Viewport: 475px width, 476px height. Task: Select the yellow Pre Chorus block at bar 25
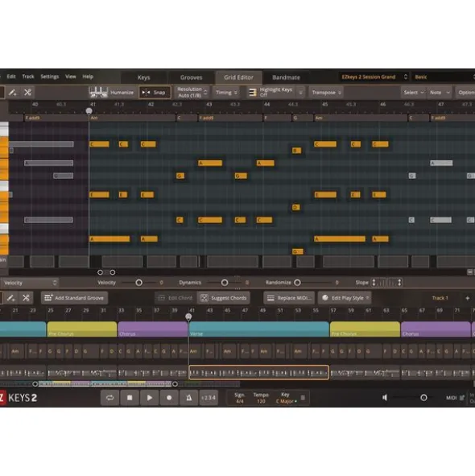(82, 329)
